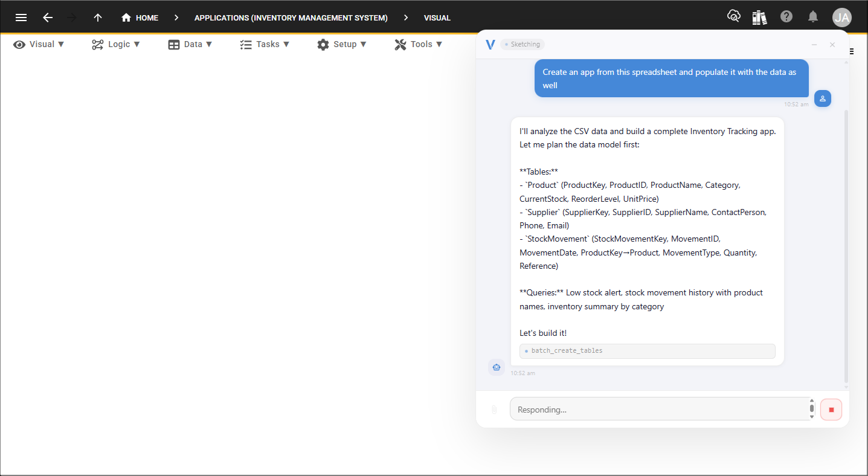
Task: Go back using the left arrow
Action: point(48,18)
